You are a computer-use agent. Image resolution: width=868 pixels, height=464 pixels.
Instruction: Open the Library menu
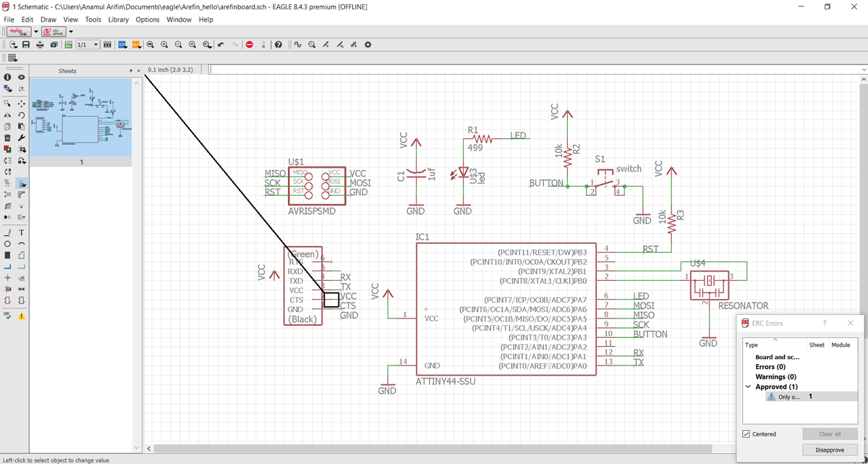[118, 20]
